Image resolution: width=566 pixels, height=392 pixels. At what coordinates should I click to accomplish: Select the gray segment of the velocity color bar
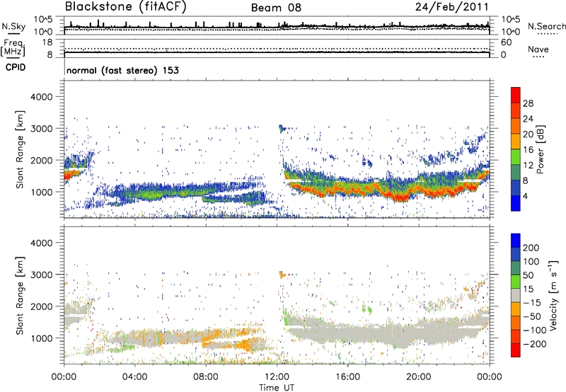(516, 295)
